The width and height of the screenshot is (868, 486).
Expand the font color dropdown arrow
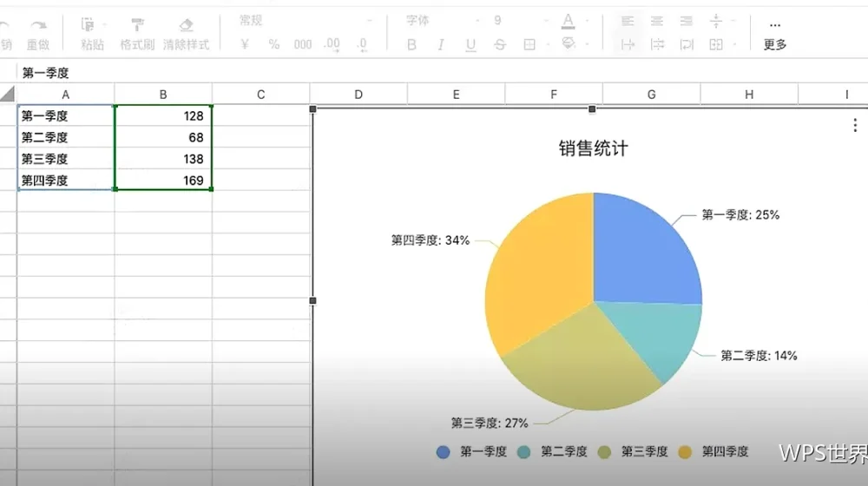[x=587, y=21]
